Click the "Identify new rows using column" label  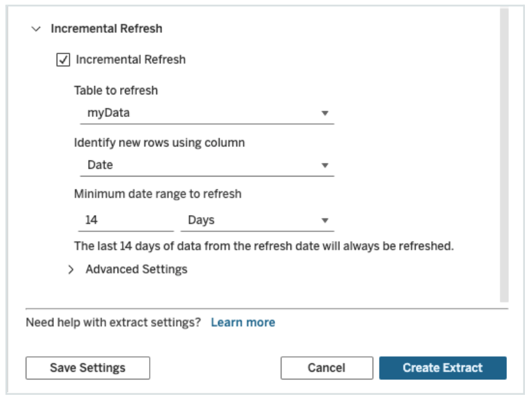coord(159,143)
